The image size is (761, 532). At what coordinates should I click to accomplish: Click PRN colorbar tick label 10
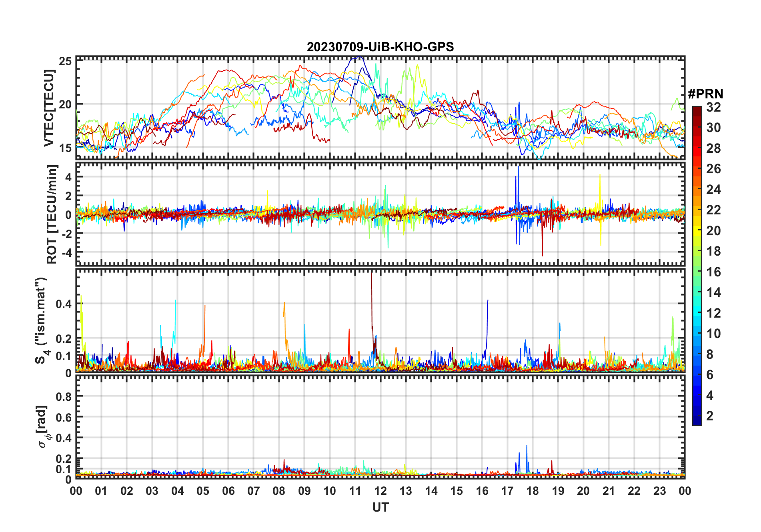(713, 334)
